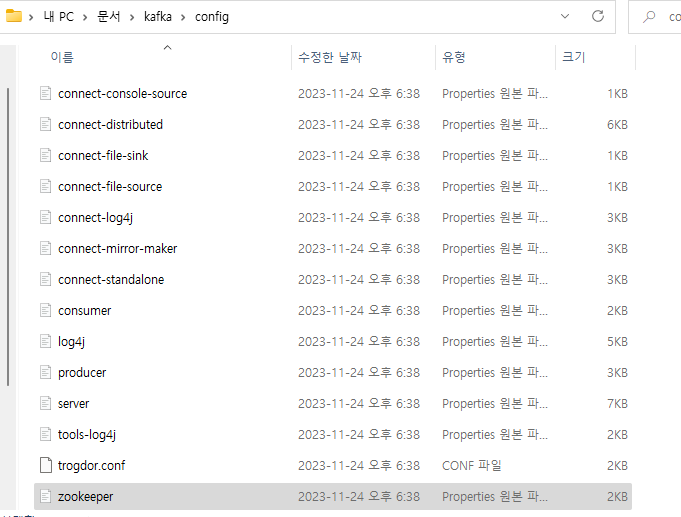The image size is (681, 517).
Task: Click the 5KB size of log4j
Action: coord(617,341)
